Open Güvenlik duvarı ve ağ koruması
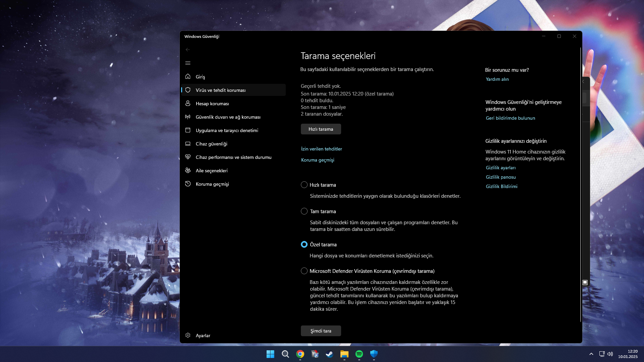Image resolution: width=644 pixels, height=362 pixels. tap(228, 117)
